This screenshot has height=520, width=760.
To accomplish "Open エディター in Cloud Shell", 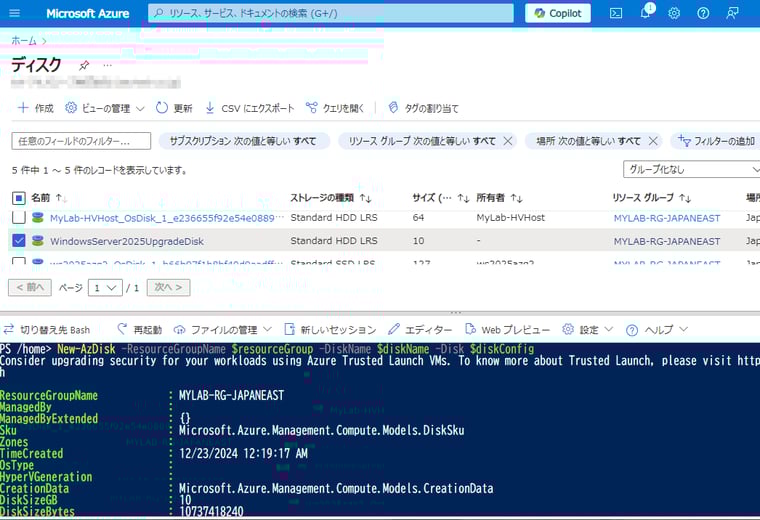I will point(420,330).
